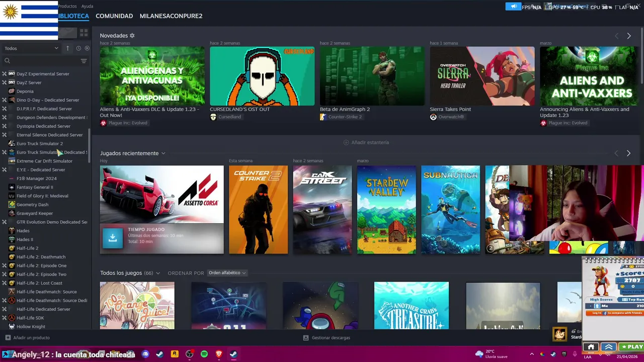Click the Fantasy General II game icon
The width and height of the screenshot is (644, 362).
(x=12, y=187)
